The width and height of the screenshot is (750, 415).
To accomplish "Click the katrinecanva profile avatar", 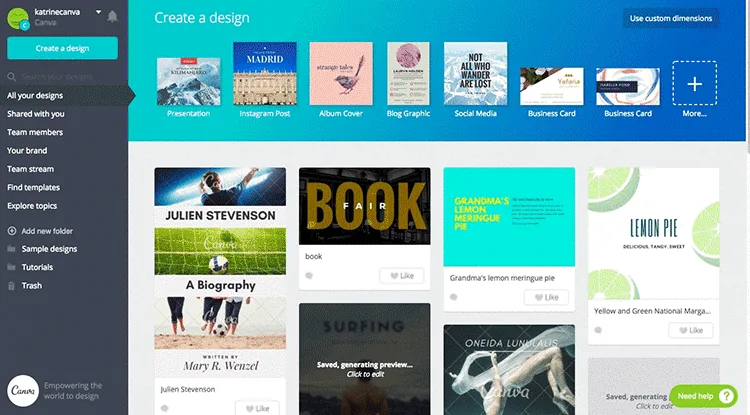I will [18, 19].
